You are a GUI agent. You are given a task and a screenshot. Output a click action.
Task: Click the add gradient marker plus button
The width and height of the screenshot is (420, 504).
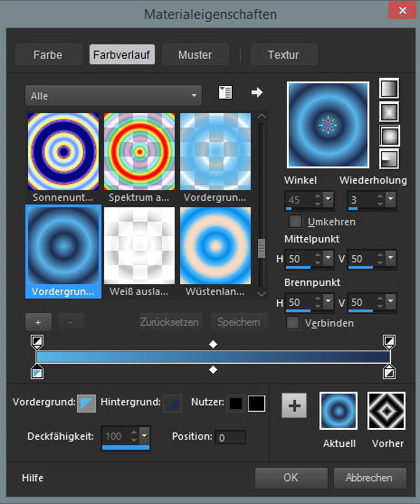point(38,322)
